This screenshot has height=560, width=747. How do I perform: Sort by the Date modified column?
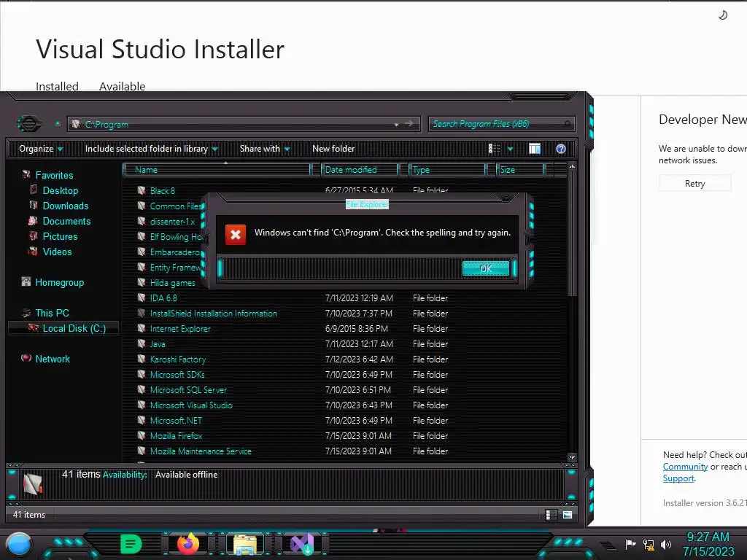(x=360, y=169)
